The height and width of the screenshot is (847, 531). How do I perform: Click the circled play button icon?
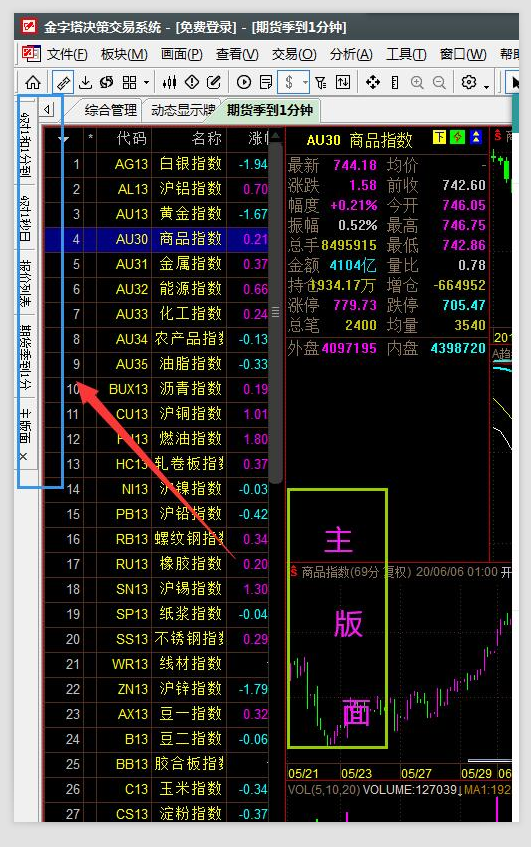244,83
